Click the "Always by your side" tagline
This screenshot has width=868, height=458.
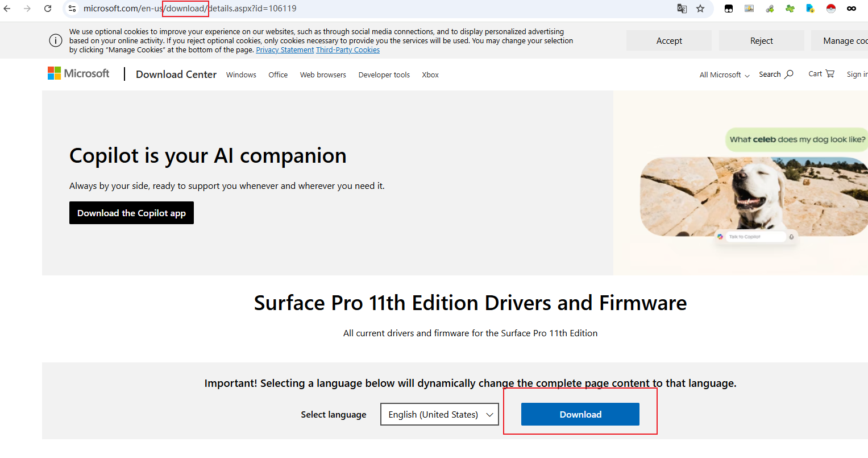pyautogui.click(x=227, y=186)
